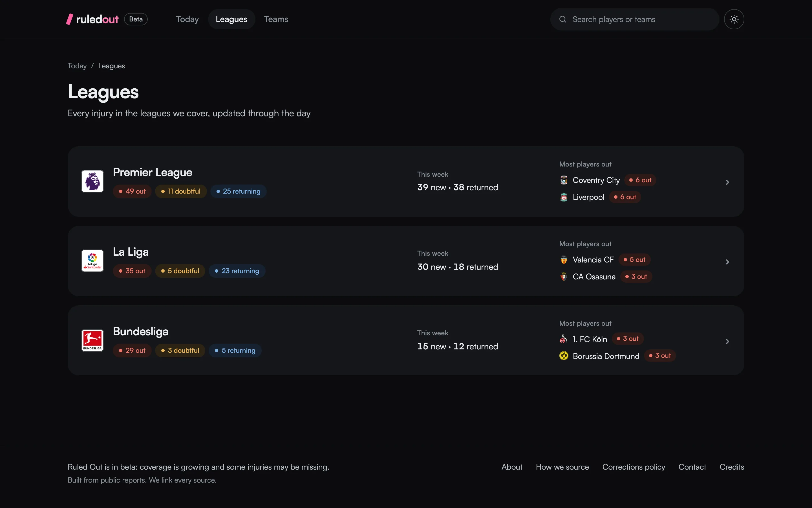Click the Borussia Dortmund crest

click(564, 356)
